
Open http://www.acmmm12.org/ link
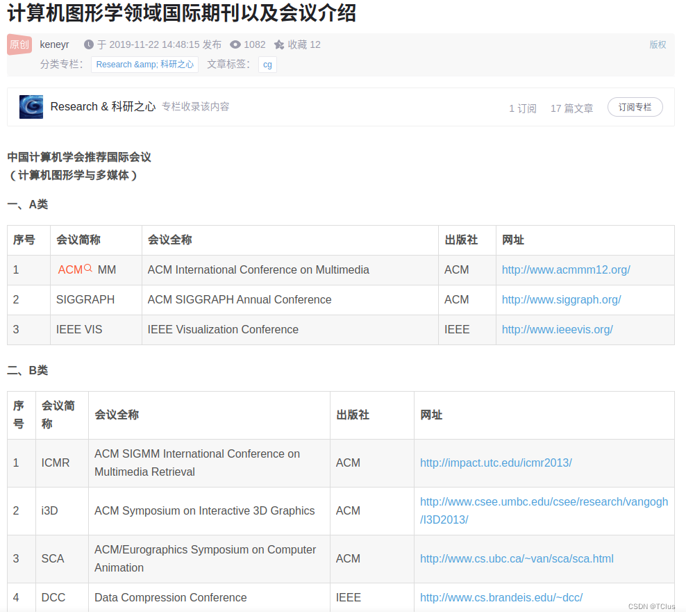[x=566, y=270]
